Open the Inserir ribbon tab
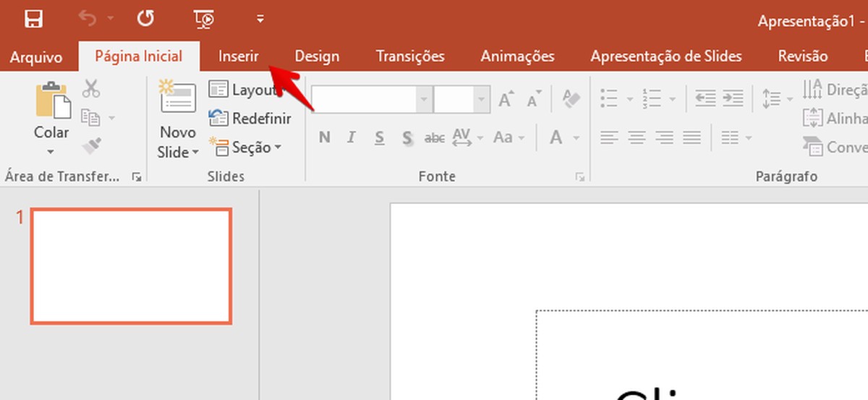The image size is (868, 400). 239,56
